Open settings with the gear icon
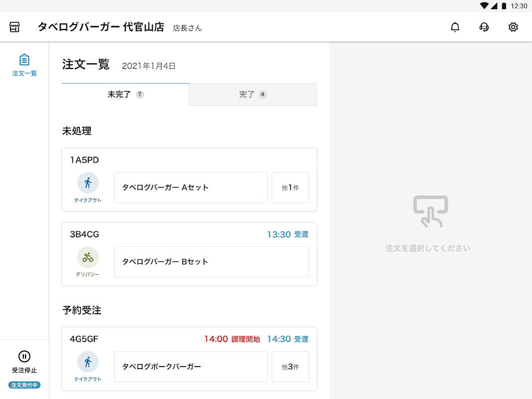This screenshot has width=532, height=399. pos(513,27)
